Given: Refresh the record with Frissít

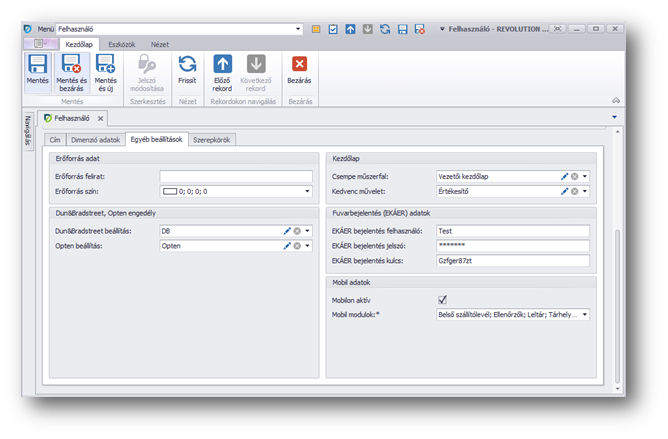Looking at the screenshot, I should (x=187, y=66).
